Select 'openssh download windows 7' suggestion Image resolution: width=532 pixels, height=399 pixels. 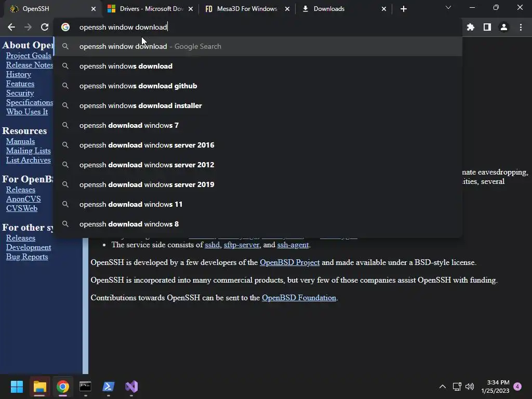(x=259, y=125)
